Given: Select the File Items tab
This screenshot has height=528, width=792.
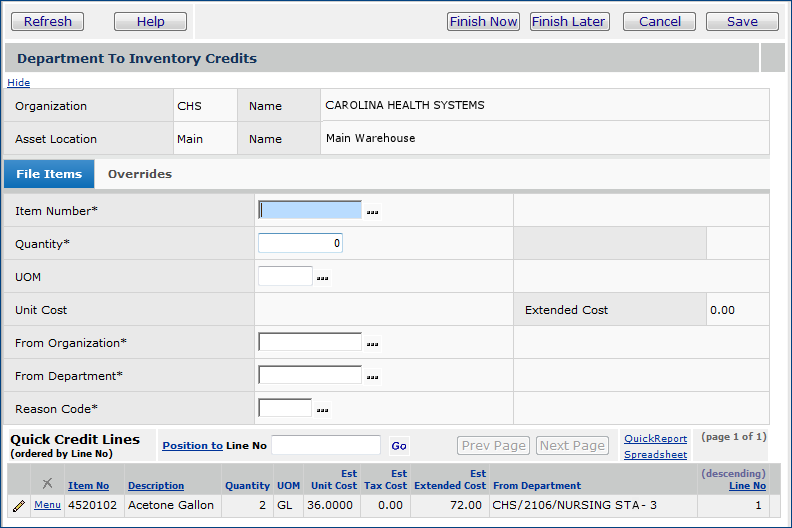Looking at the screenshot, I should click(x=49, y=174).
